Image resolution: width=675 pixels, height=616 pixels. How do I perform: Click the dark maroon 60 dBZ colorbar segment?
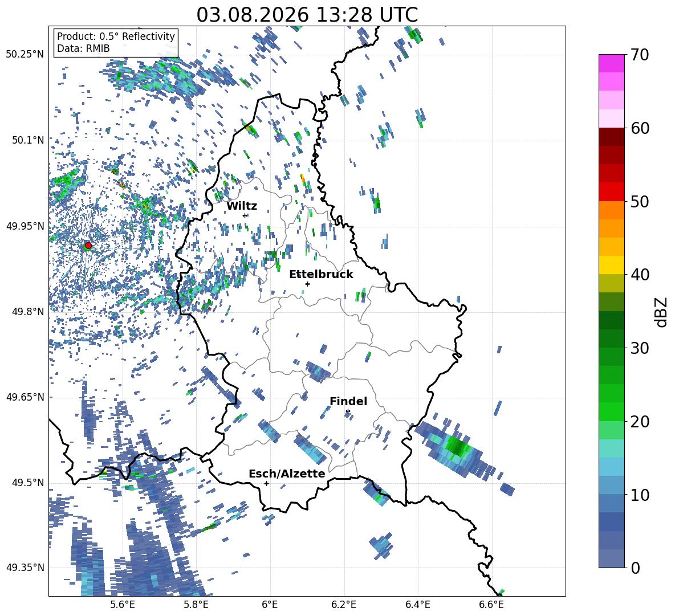tap(611, 137)
